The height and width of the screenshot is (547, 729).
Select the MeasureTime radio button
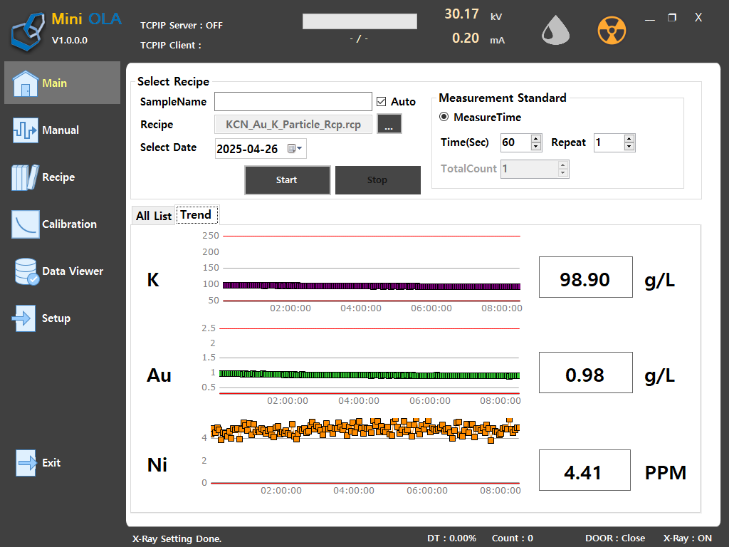[444, 117]
